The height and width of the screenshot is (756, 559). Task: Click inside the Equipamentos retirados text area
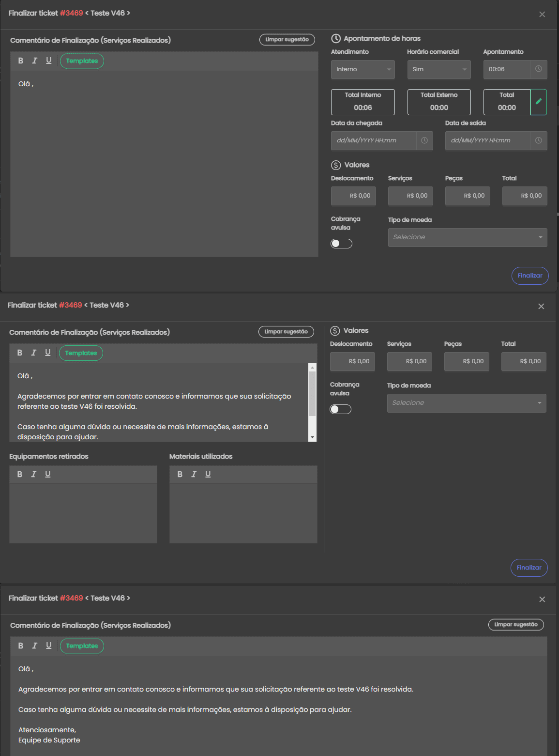click(83, 513)
